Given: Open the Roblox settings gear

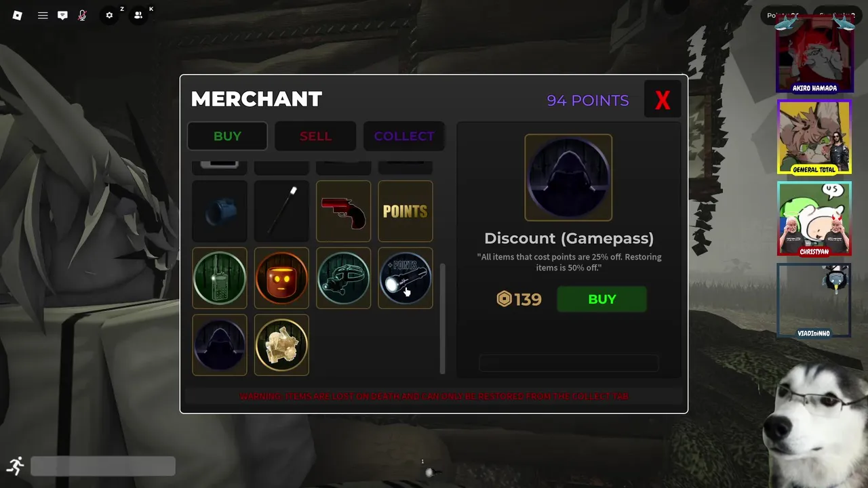Looking at the screenshot, I should (109, 15).
